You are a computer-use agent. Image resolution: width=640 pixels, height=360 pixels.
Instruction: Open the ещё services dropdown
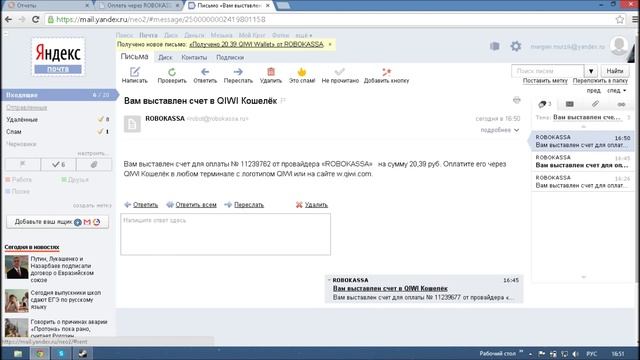(304, 35)
